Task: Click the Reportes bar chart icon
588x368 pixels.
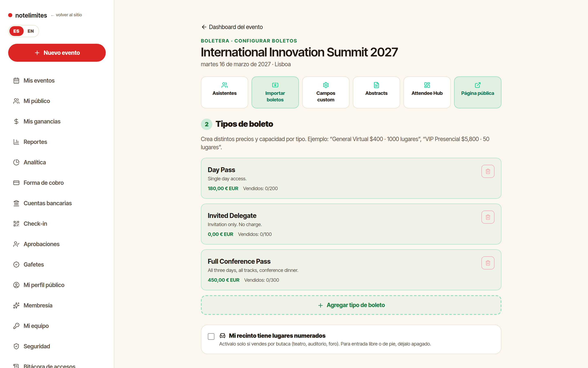Action: (16, 142)
